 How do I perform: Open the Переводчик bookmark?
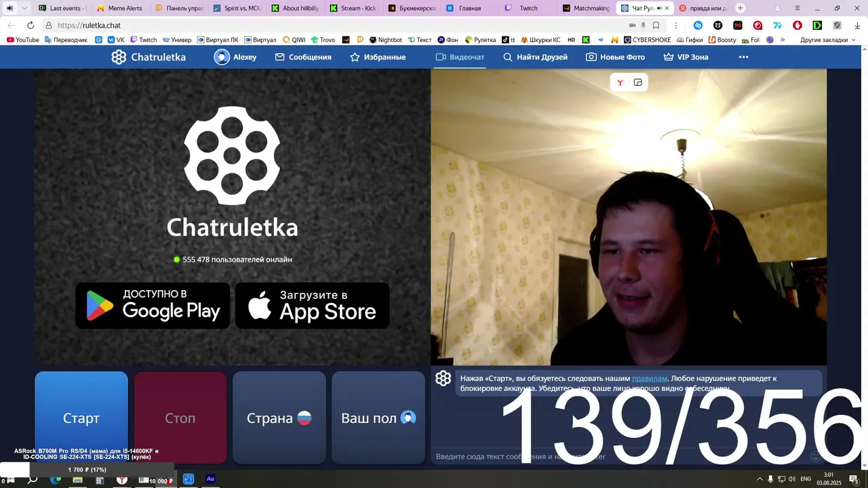click(66, 40)
